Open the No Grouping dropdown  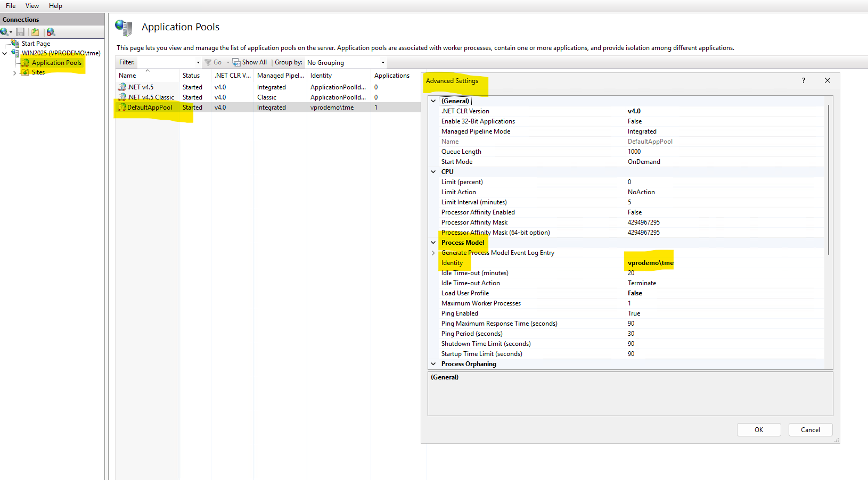click(382, 62)
